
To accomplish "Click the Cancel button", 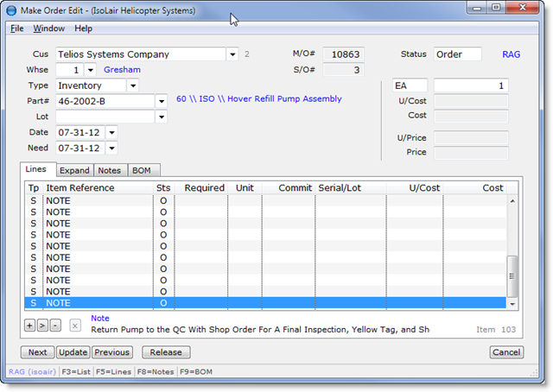I will pos(506,352).
